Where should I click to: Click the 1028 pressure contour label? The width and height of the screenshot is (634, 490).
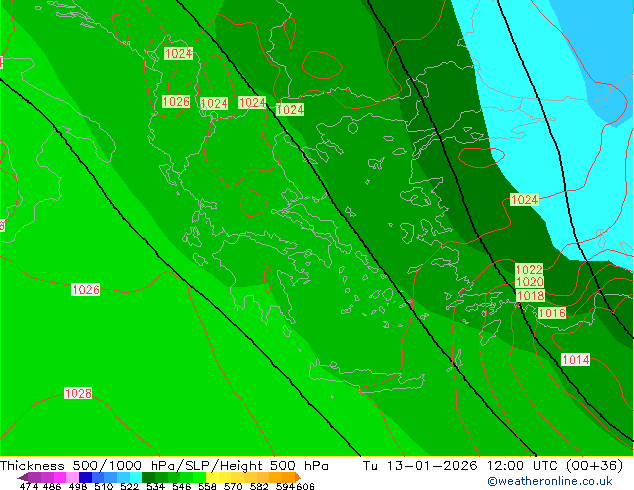pyautogui.click(x=78, y=393)
